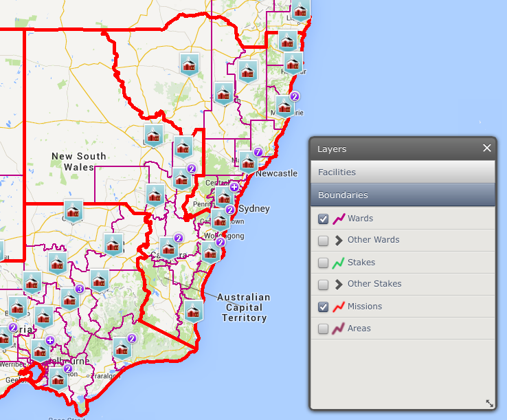Enable the Stakes boundaries checkbox
Viewport: 507px width, 420px height.
pos(323,263)
